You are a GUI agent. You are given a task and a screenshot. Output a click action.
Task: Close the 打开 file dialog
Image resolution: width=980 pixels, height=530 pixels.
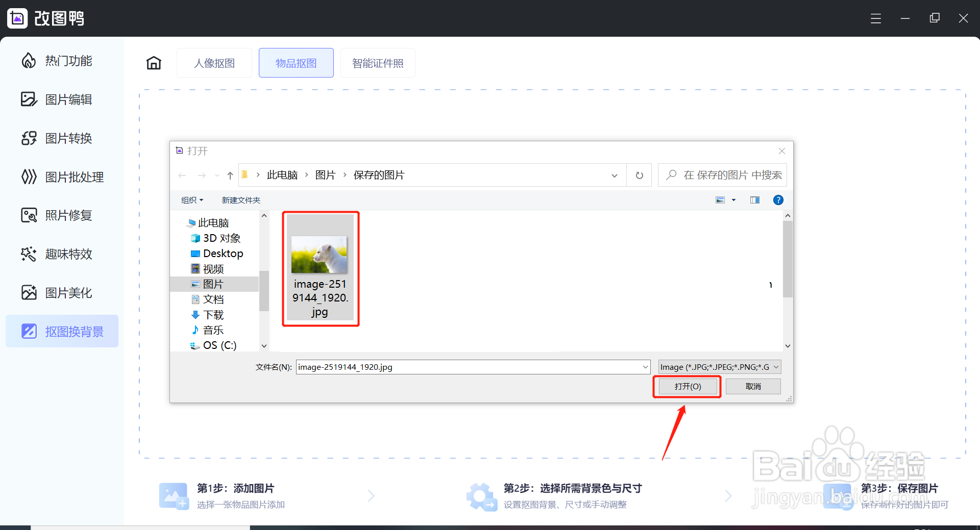point(781,151)
